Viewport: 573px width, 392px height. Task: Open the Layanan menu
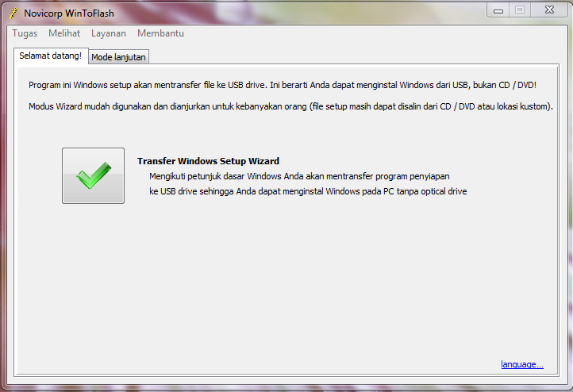coord(109,33)
